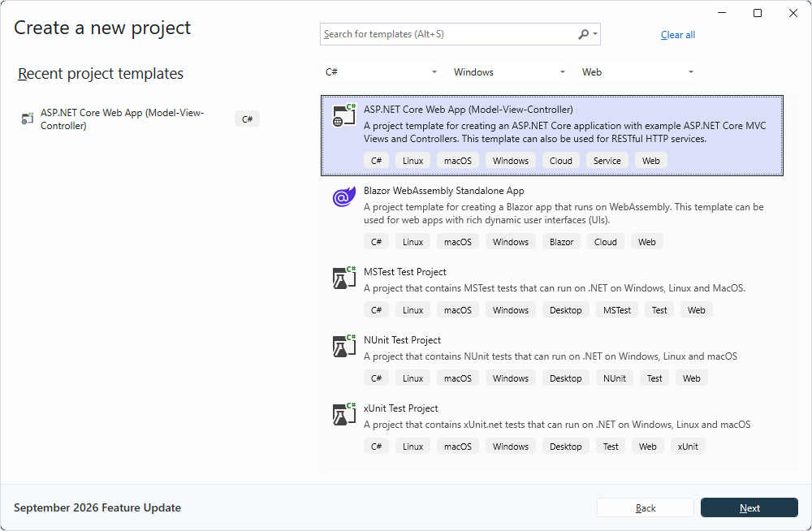Click the September 2026 Feature Update label
The width and height of the screenshot is (812, 531).
pyautogui.click(x=97, y=507)
